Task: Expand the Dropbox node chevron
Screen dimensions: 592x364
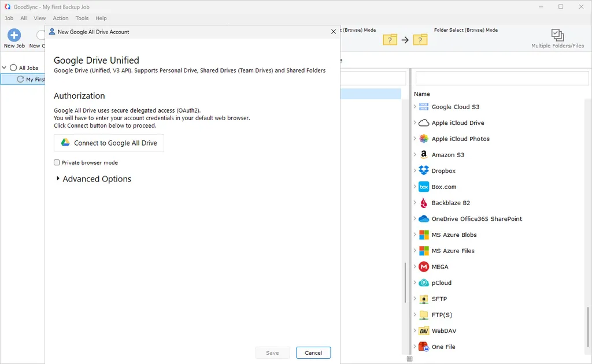Action: 415,170
